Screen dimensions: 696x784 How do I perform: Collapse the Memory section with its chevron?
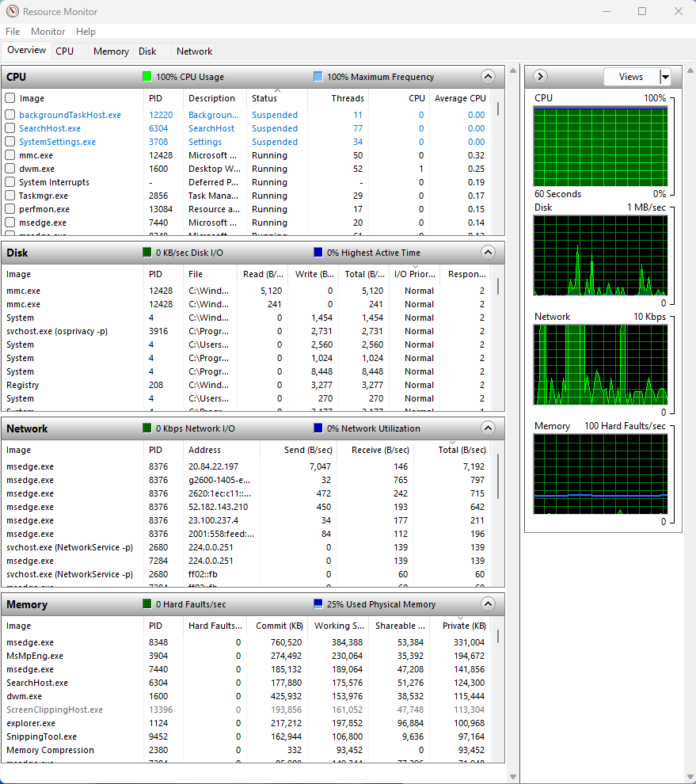(488, 604)
